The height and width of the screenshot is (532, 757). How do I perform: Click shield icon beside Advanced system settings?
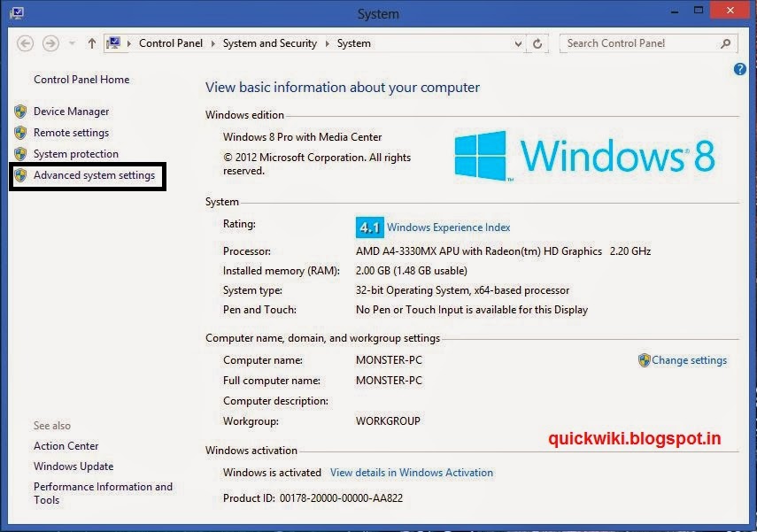click(20, 175)
